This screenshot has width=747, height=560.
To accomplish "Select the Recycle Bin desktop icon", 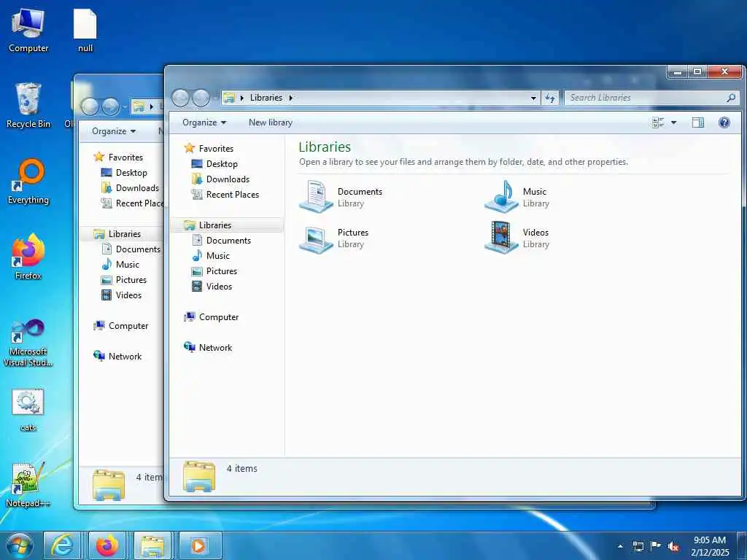I will tap(28, 105).
